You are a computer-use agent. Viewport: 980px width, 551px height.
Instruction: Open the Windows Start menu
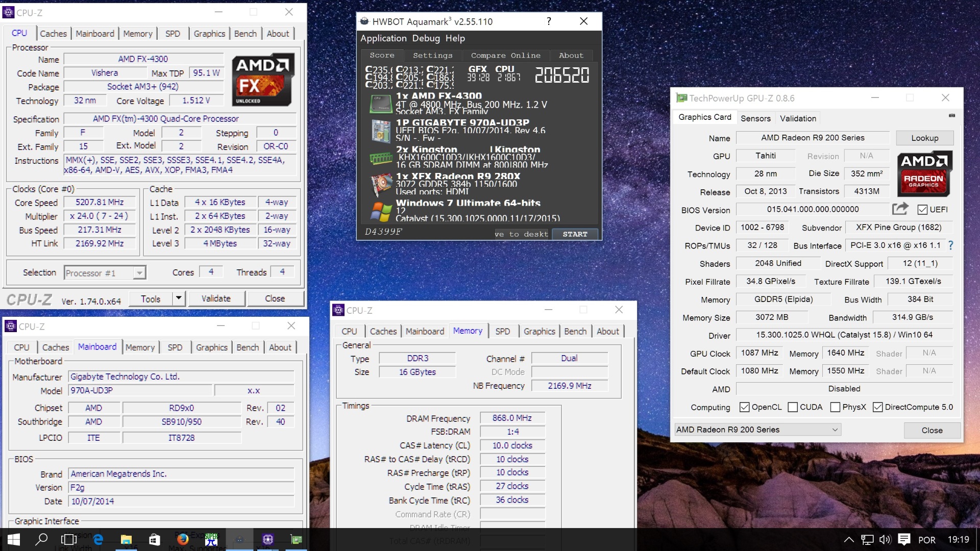click(14, 539)
